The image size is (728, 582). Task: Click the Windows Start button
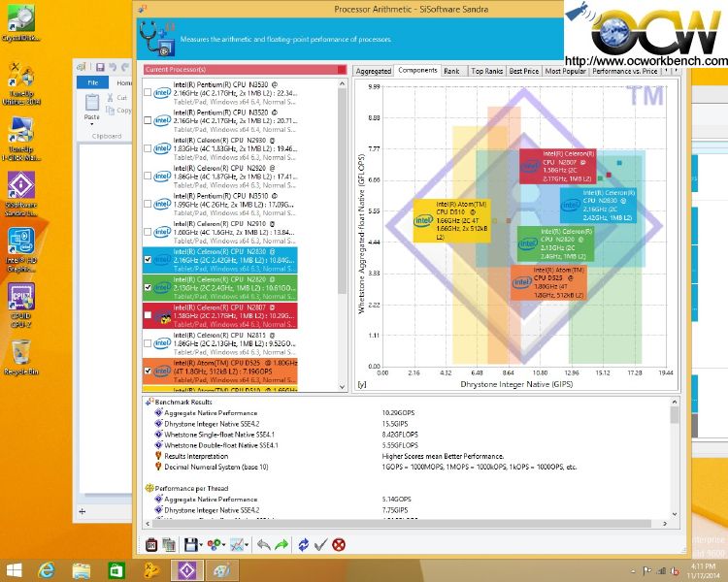(x=14, y=570)
